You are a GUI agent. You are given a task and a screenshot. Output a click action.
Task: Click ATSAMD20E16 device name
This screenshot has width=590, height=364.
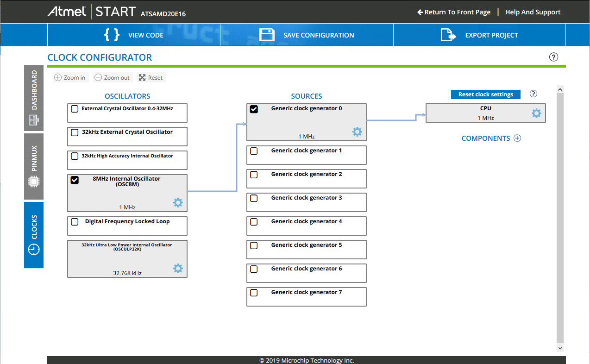(163, 14)
